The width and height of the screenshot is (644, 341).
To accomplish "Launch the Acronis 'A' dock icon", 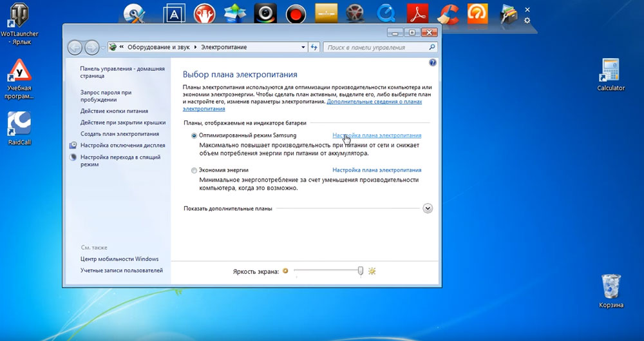I will click(174, 13).
